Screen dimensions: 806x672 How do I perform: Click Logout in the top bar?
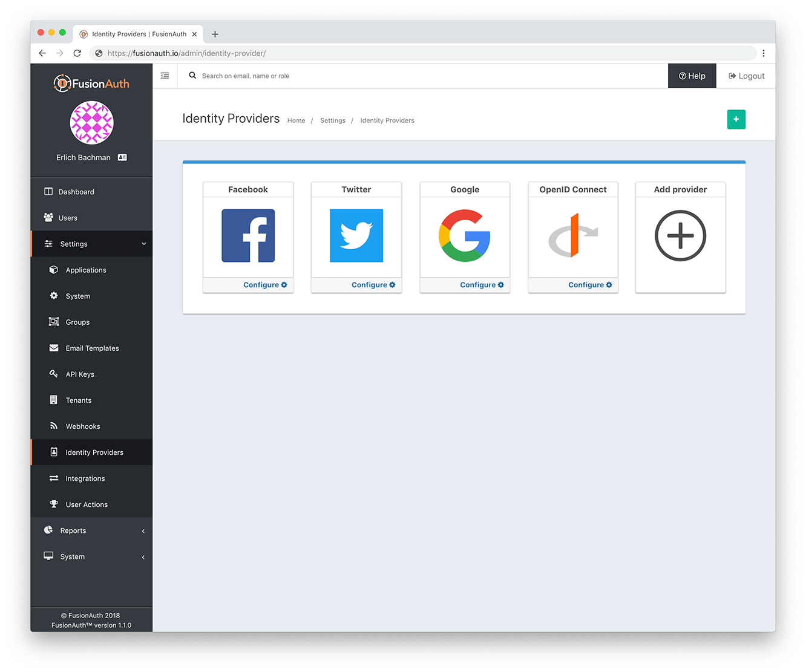(746, 76)
